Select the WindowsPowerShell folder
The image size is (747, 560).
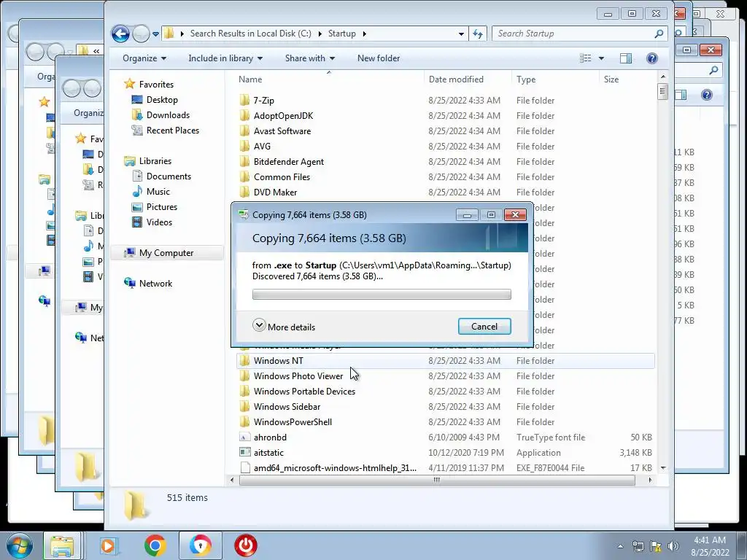(293, 422)
